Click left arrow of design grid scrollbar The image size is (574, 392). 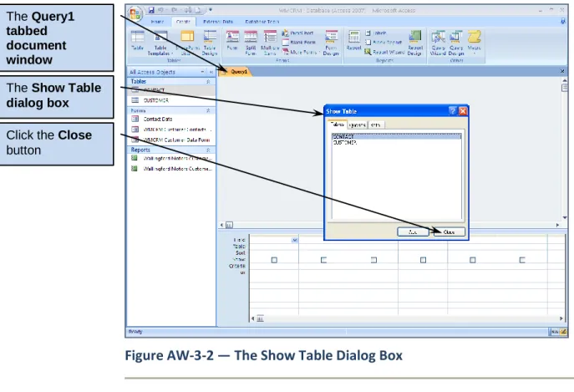click(252, 318)
